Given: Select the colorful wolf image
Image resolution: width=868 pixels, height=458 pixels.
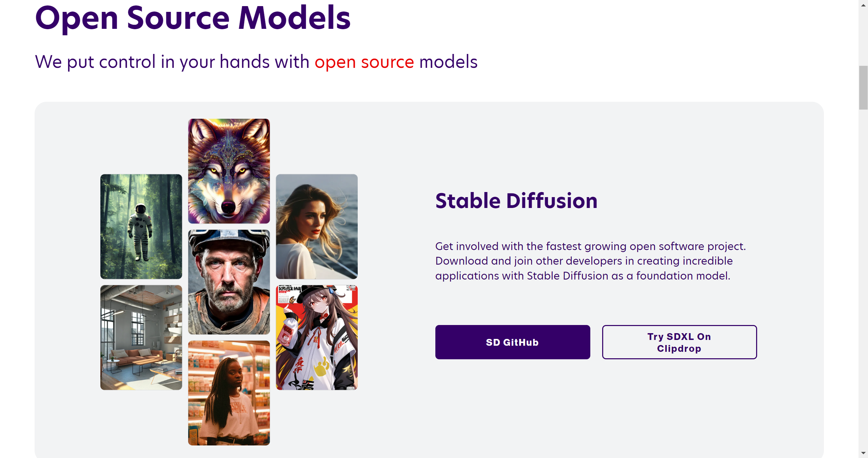Looking at the screenshot, I should 229,171.
